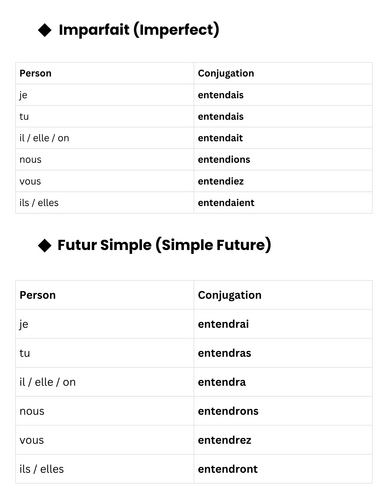Click the diamond bullet beside Imparfait heading
Viewport: 386px width, 500px height.
point(45,30)
